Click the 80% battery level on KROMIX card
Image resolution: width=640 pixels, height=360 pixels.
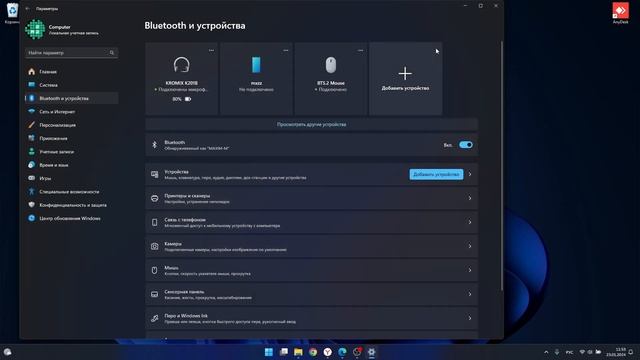tap(182, 99)
